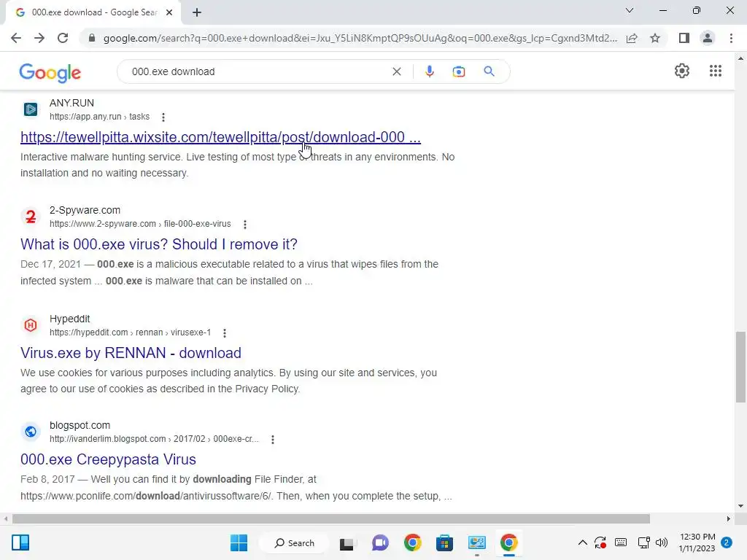
Task: Open more options for the blogspot.com result
Action: click(273, 440)
